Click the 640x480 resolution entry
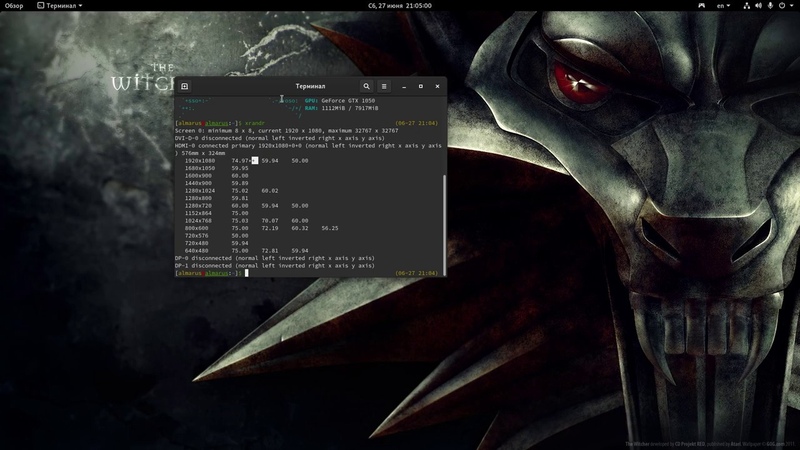 [196, 251]
